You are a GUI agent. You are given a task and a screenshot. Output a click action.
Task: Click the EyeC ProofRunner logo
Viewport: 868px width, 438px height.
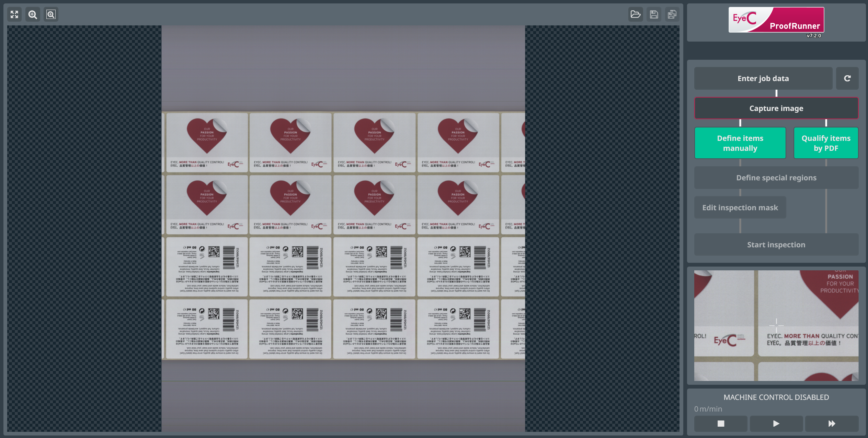[776, 20]
